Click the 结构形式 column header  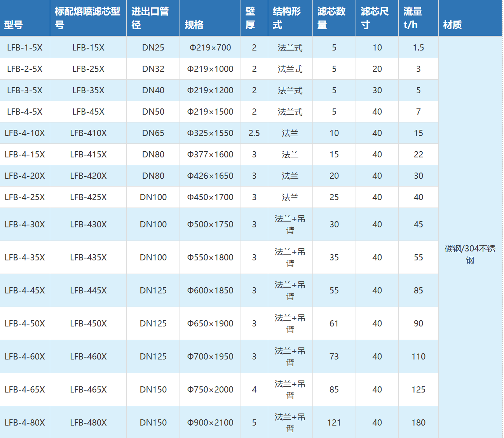click(290, 18)
